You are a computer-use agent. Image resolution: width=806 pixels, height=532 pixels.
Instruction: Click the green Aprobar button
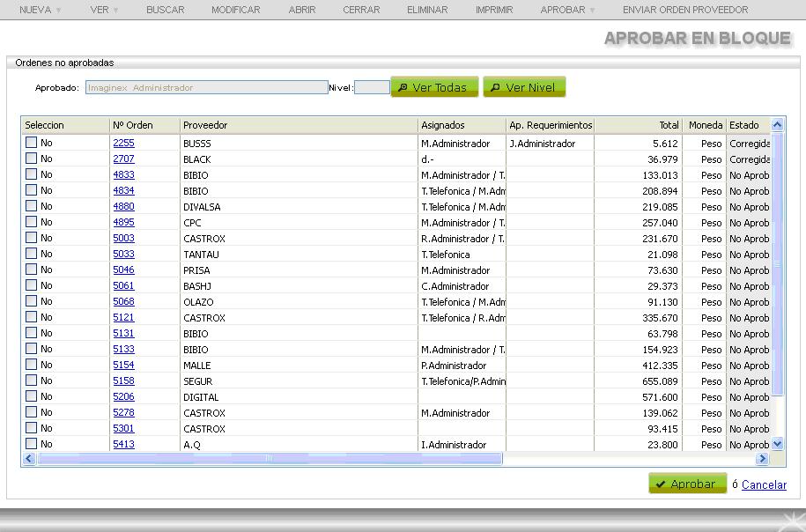pyautogui.click(x=687, y=484)
